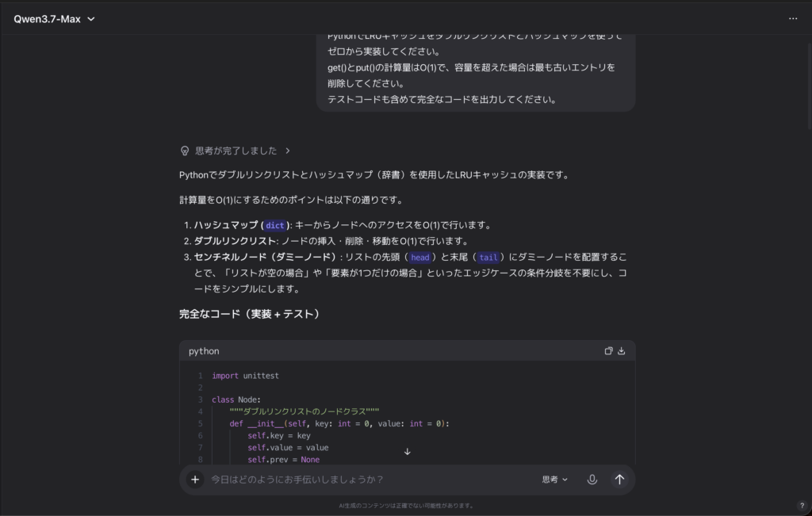Click the help question mark icon
This screenshot has width=812, height=516.
[x=802, y=506]
